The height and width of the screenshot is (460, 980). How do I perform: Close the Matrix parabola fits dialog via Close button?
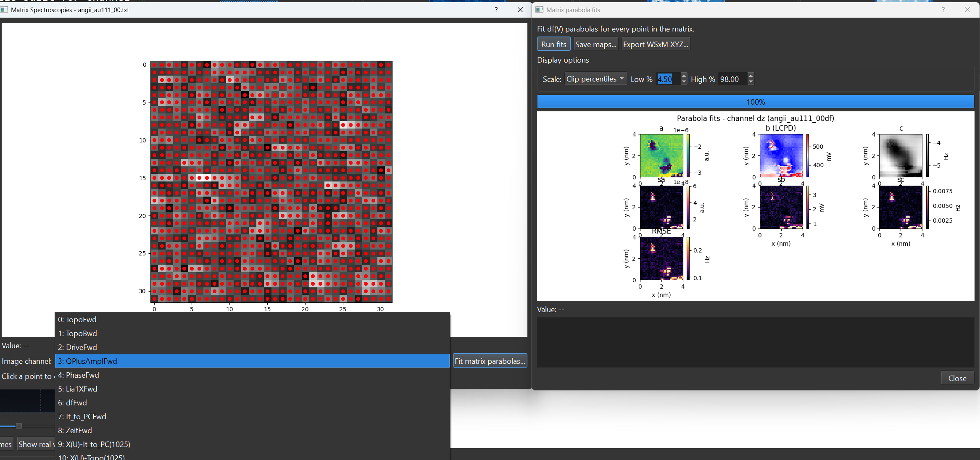pyautogui.click(x=957, y=378)
